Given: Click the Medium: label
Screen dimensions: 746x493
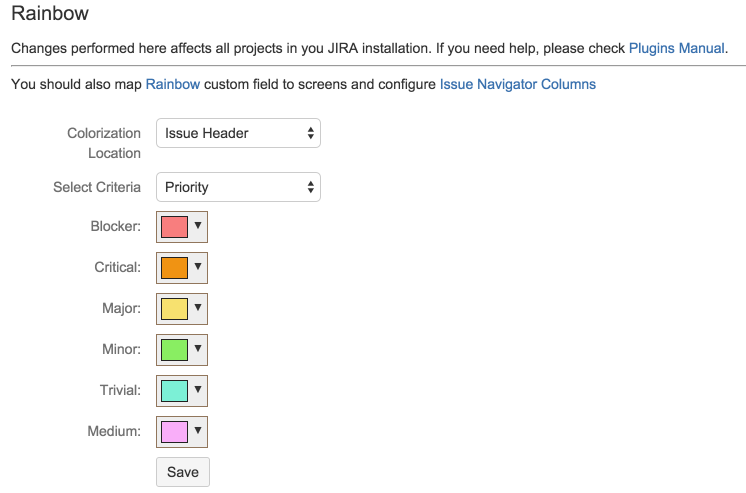Looking at the screenshot, I should (x=114, y=431).
